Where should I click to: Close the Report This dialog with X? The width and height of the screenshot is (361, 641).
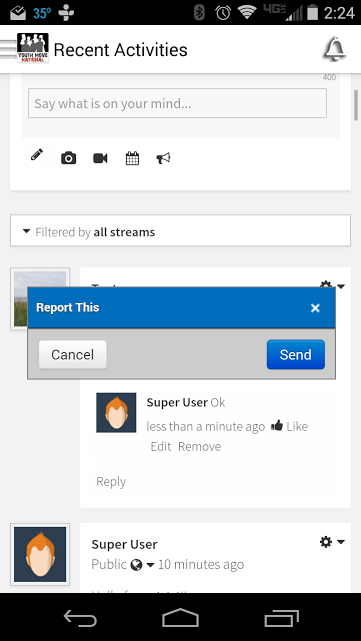[x=315, y=308]
